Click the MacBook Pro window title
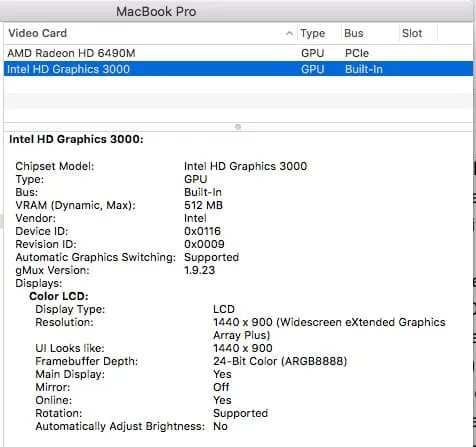Screen dimensions: 476x447 (156, 11)
